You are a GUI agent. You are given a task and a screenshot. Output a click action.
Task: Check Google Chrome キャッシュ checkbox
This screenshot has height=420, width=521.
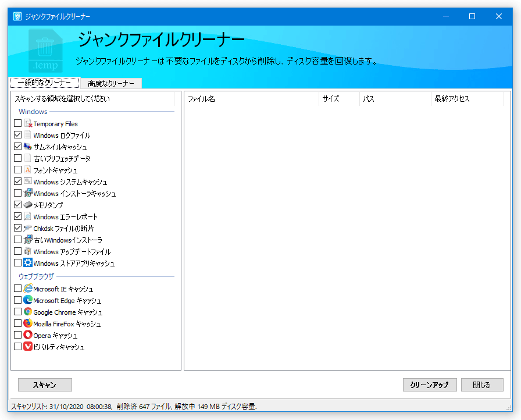(18, 312)
